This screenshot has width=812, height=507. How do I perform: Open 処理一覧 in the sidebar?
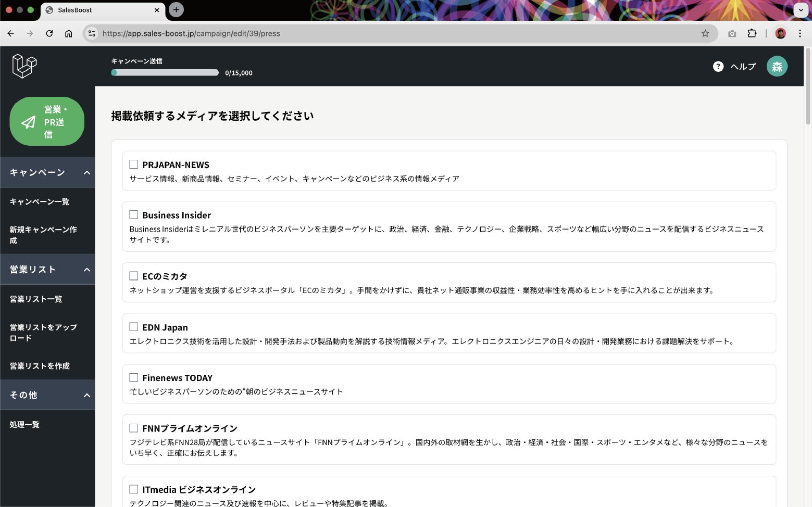tap(24, 424)
